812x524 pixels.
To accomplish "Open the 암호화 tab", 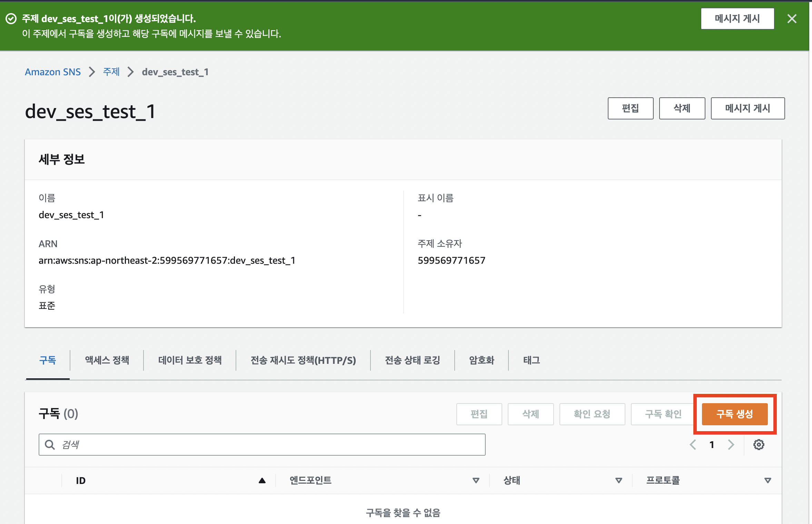I will pos(482,360).
